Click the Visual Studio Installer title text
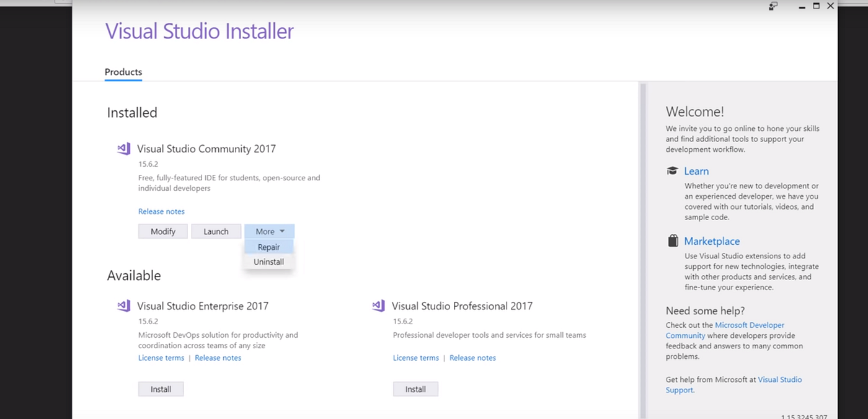Screen dimensions: 868x419 (x=199, y=31)
